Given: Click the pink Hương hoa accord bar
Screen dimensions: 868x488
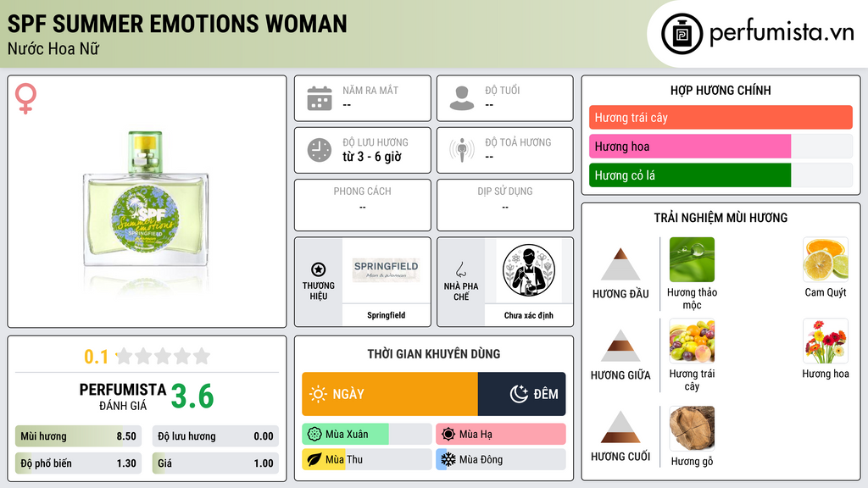Looking at the screenshot, I should (x=690, y=146).
